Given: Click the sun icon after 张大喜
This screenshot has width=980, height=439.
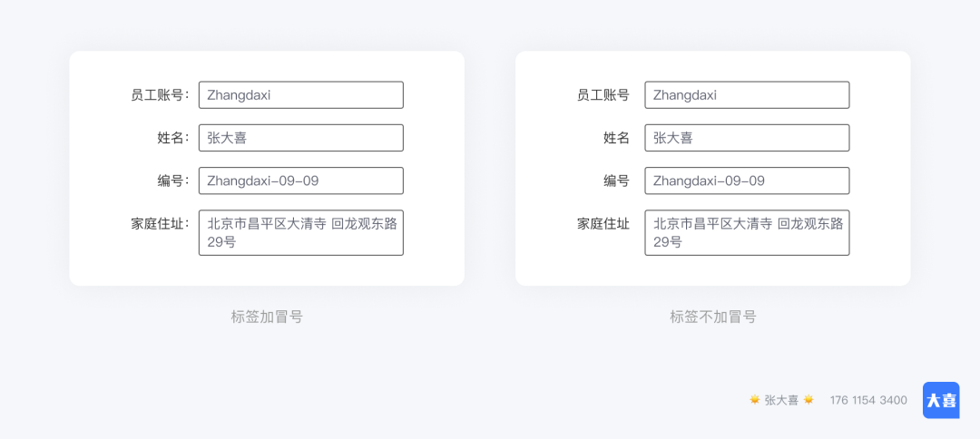Looking at the screenshot, I should (x=808, y=400).
